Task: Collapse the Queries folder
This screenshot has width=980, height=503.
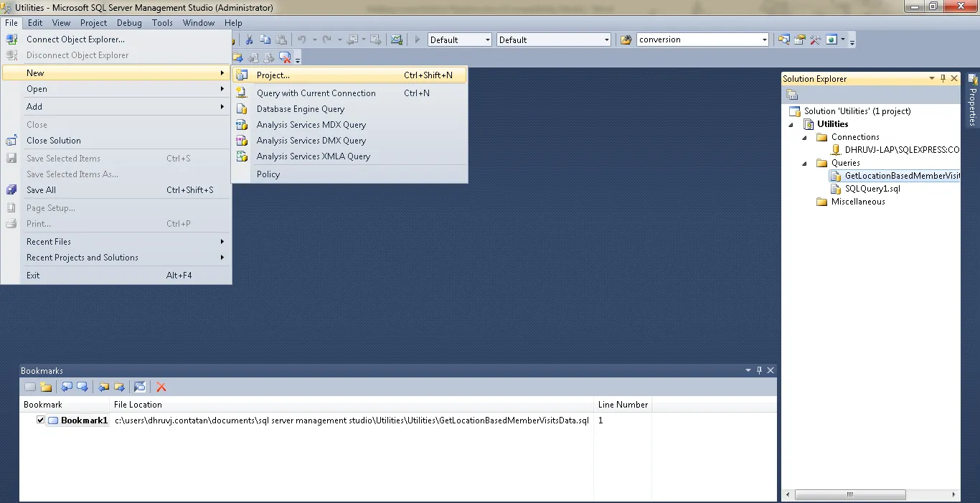Action: tap(805, 163)
